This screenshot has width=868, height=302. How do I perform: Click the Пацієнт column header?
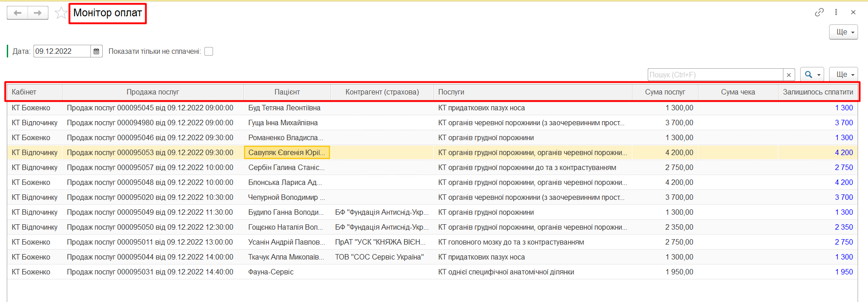(x=287, y=92)
